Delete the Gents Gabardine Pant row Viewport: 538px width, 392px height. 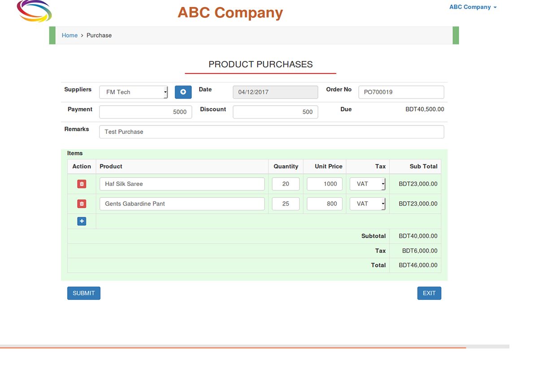82,204
